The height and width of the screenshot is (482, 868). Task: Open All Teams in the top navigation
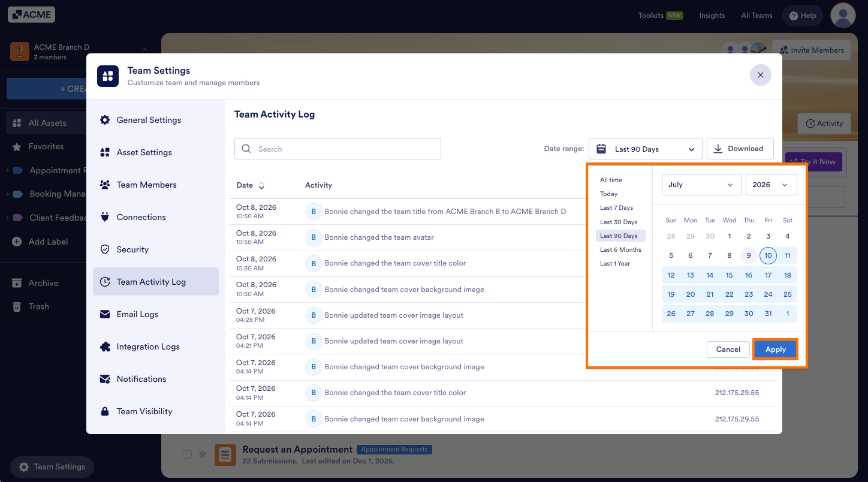point(757,16)
